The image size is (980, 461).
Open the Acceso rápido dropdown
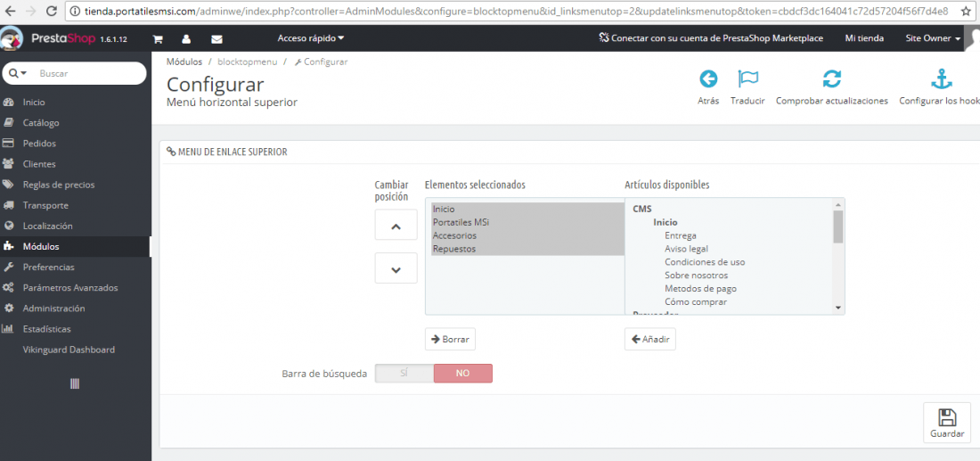pyautogui.click(x=311, y=38)
